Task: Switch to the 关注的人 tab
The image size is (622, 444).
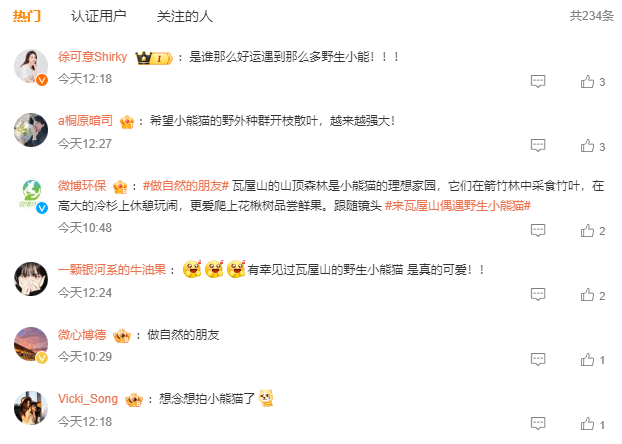Action: 184,16
